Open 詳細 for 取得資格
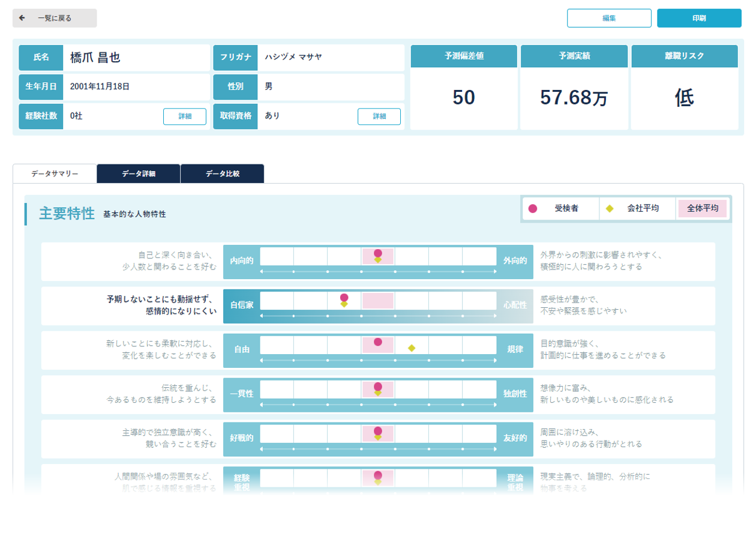 379,116
